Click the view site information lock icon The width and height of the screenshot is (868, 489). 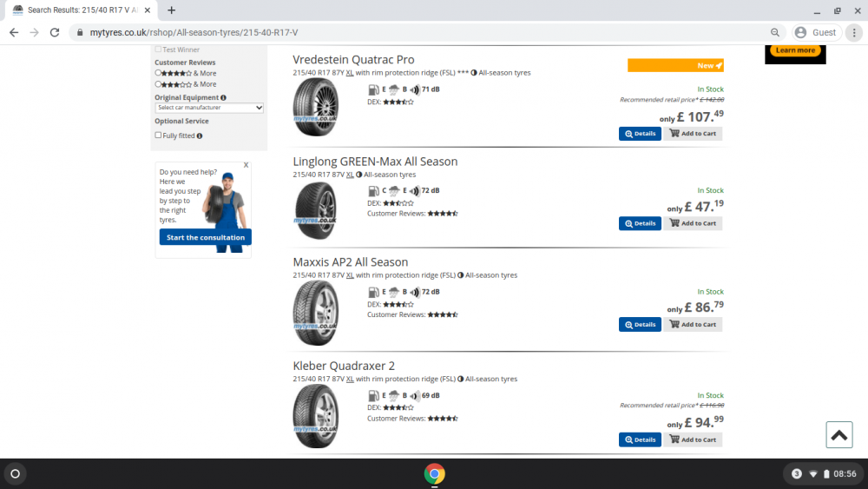80,33
